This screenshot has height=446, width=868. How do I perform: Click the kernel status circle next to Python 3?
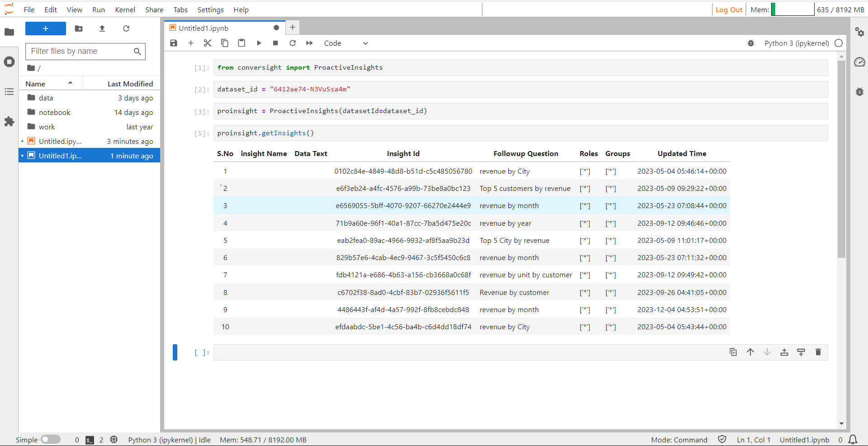(839, 43)
